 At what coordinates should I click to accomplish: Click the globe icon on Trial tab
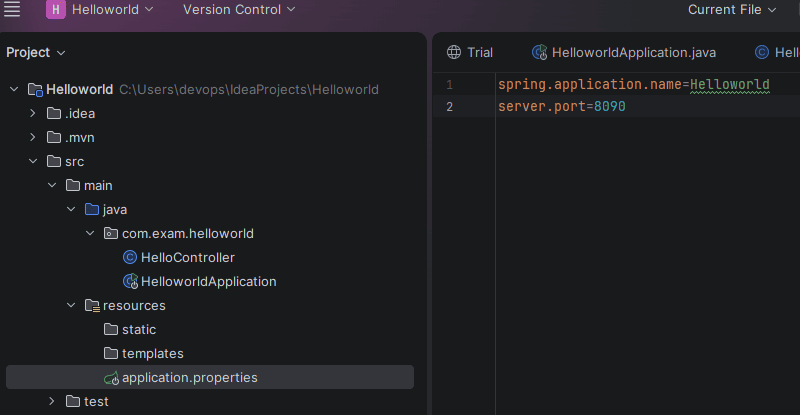454,52
